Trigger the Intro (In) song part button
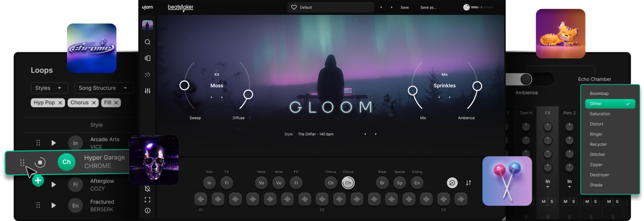Viewport: 644px width, 221px height. pos(209,183)
